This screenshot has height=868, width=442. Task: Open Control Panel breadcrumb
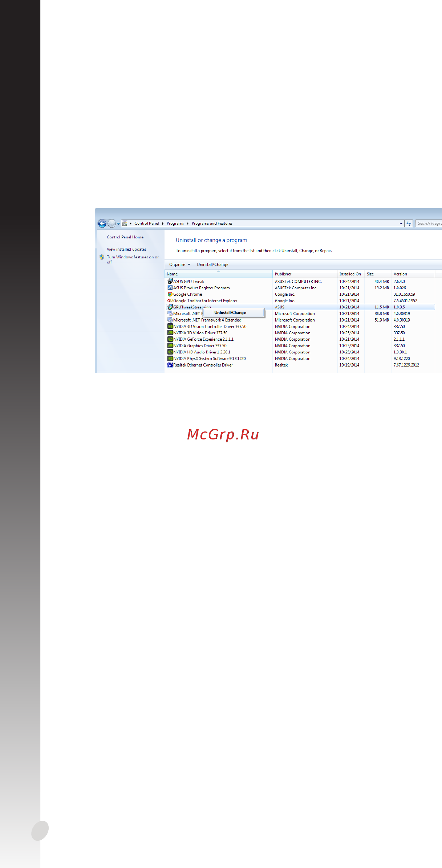146,224
